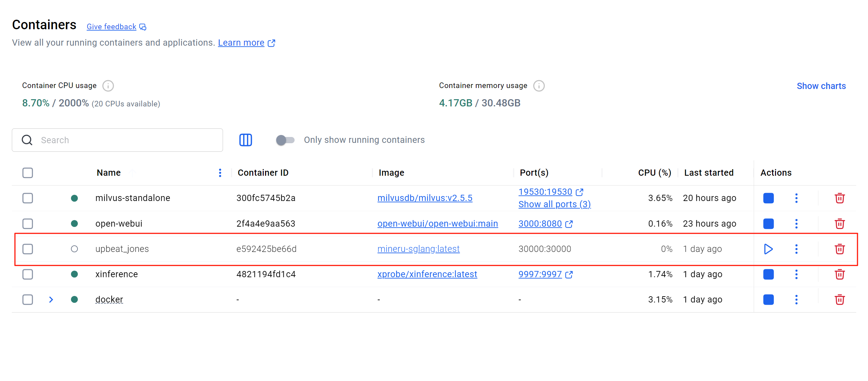Click Show charts to display usage graphs

pos(821,86)
